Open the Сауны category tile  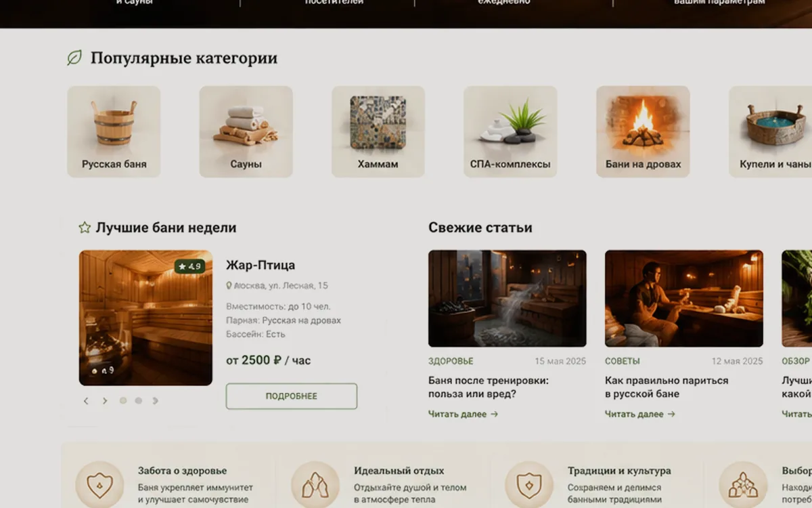pos(246,131)
